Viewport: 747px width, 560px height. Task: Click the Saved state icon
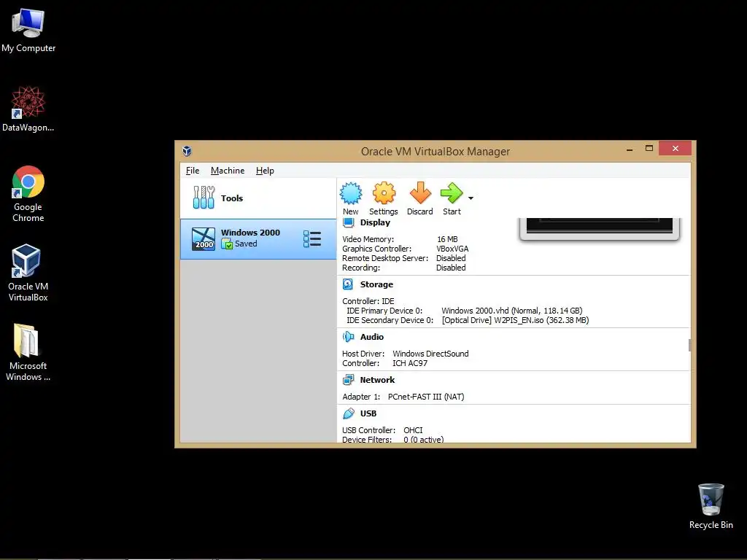click(227, 244)
